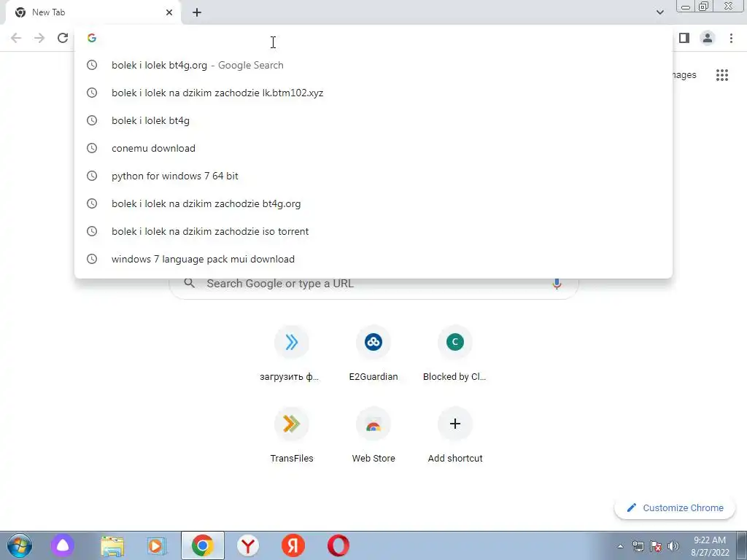This screenshot has height=560, width=747.
Task: Open the profile avatar button
Action: click(708, 38)
